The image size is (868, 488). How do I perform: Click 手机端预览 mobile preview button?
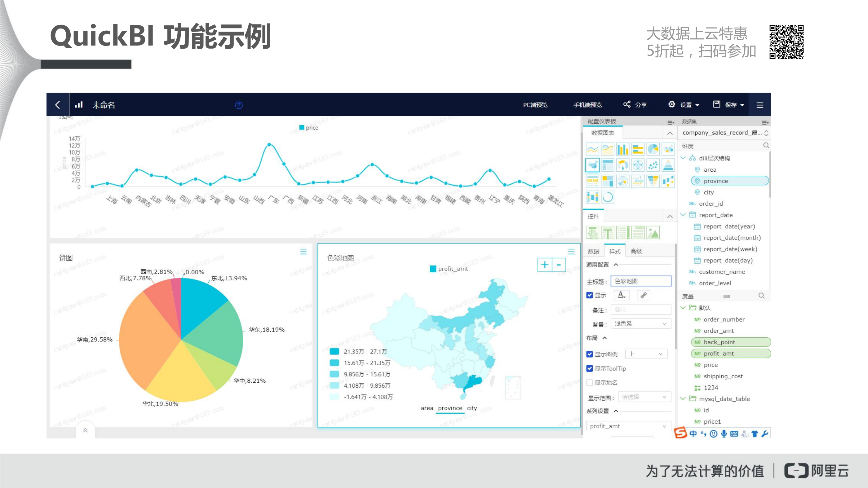[x=588, y=105]
